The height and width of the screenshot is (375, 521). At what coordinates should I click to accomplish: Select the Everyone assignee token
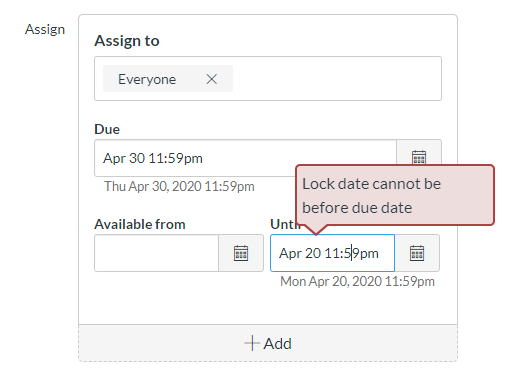point(147,79)
